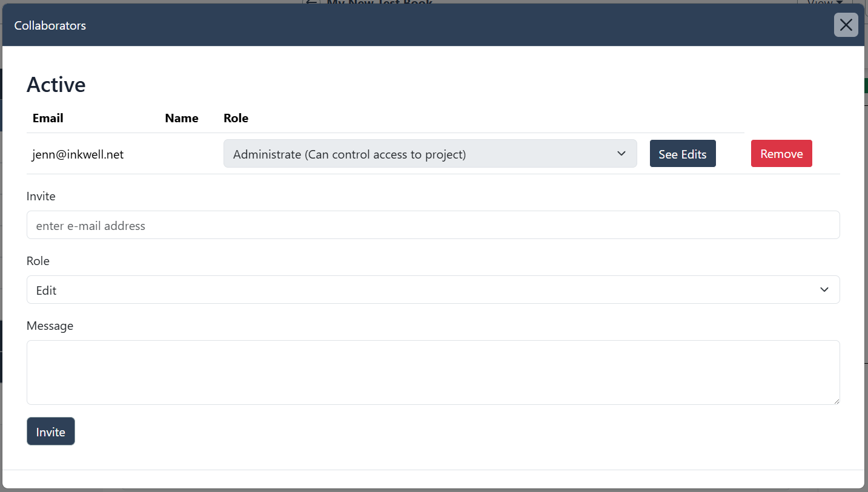The image size is (868, 492).
Task: Click See Edits for jenn@inkwell.net
Action: 682,154
